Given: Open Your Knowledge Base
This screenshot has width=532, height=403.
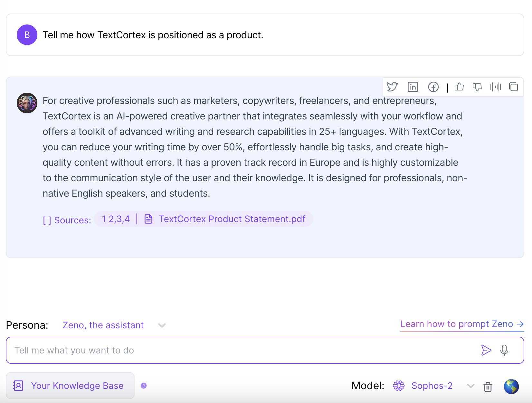Looking at the screenshot, I should (70, 386).
